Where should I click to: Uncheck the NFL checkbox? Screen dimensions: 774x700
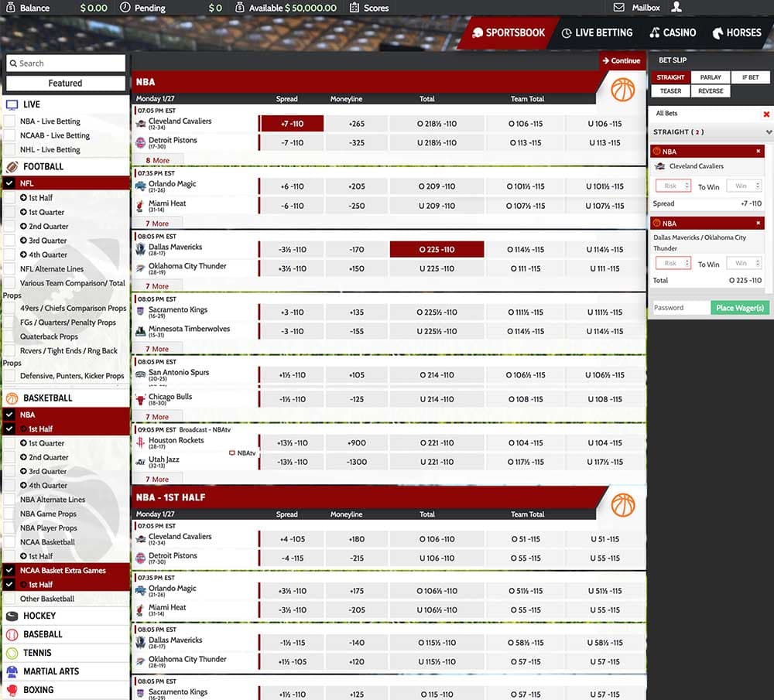[x=9, y=183]
